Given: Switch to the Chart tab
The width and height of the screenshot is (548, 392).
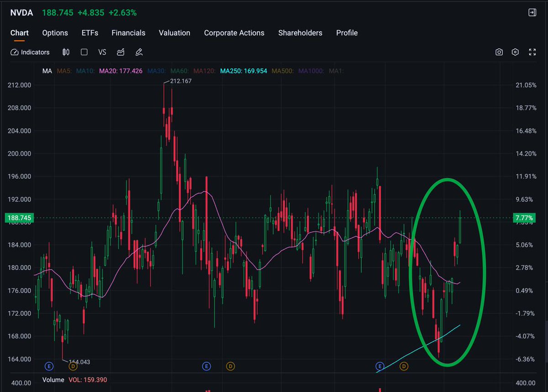Looking at the screenshot, I should [x=19, y=33].
